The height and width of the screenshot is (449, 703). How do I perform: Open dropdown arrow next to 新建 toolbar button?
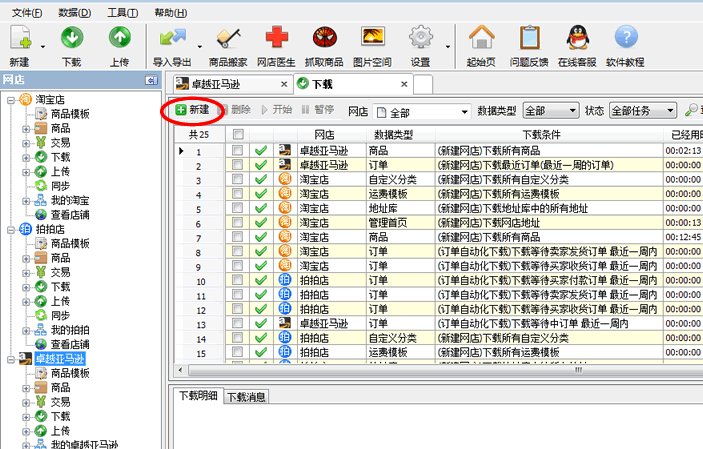click(43, 46)
